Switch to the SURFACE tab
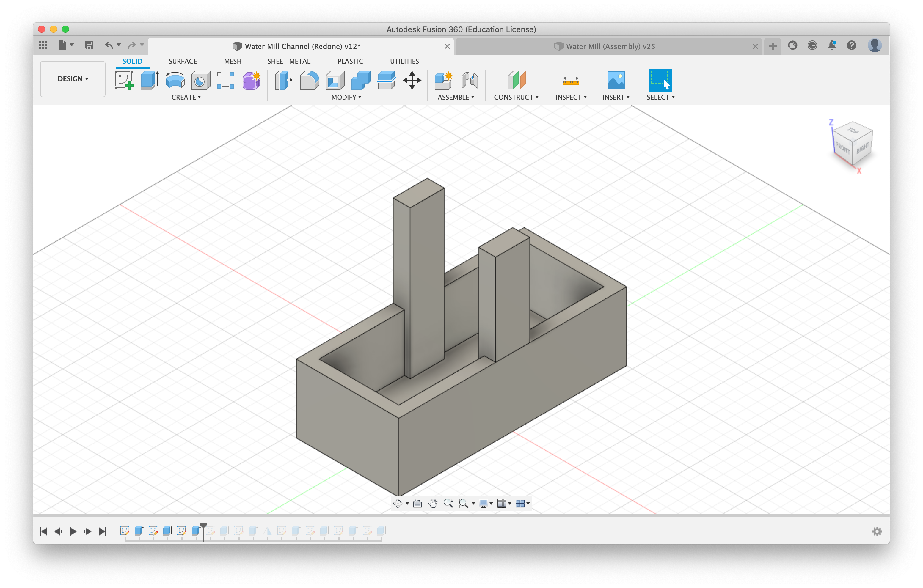This screenshot has width=923, height=588. [x=182, y=61]
